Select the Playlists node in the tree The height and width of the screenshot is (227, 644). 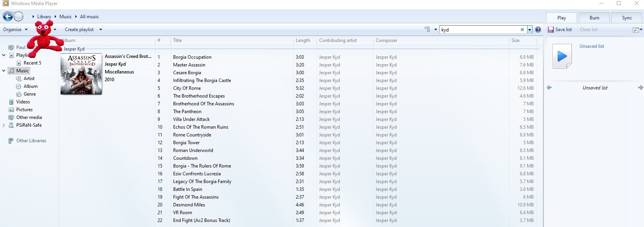pyautogui.click(x=23, y=55)
